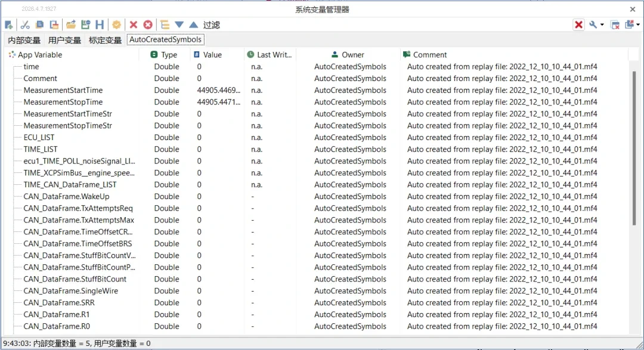The width and height of the screenshot is (644, 350).
Task: Switch to the 内部变量 tab
Action: pos(24,40)
